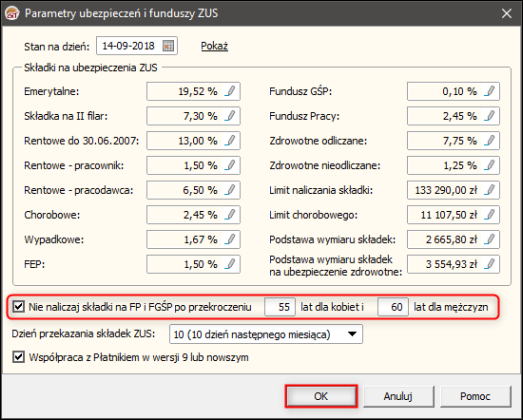The width and height of the screenshot is (523, 420).
Task: Click the pencil icon for Wypadkowe
Action: coord(230,240)
